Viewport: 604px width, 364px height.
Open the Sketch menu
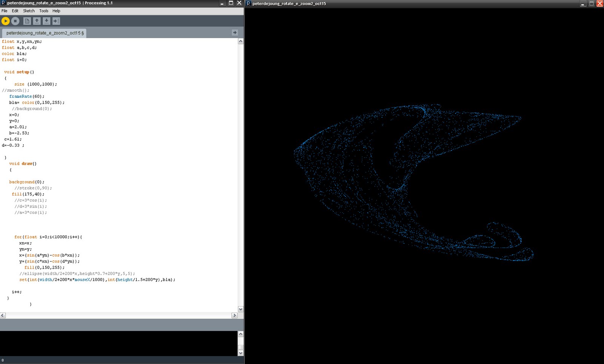(29, 11)
